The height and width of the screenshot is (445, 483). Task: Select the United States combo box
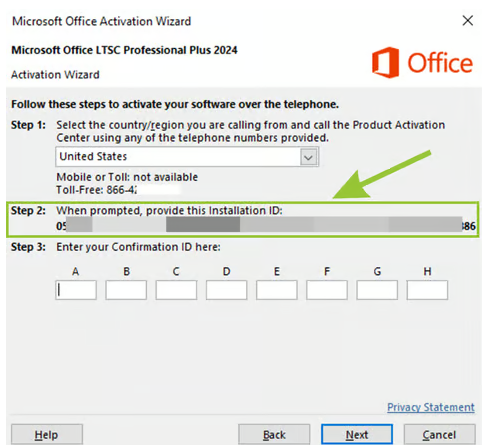187,157
